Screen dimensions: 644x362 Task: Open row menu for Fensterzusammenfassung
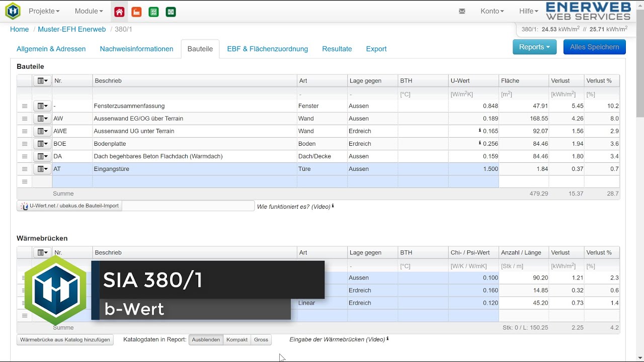click(42, 106)
